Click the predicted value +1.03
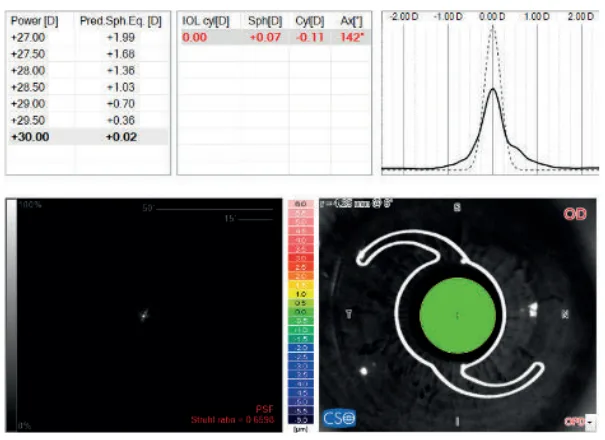 tap(121, 87)
